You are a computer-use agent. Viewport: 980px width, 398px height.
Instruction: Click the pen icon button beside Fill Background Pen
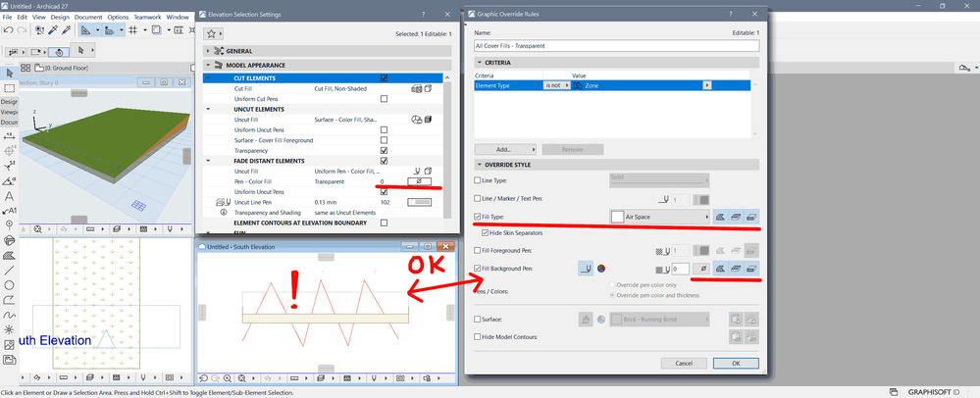(586, 269)
